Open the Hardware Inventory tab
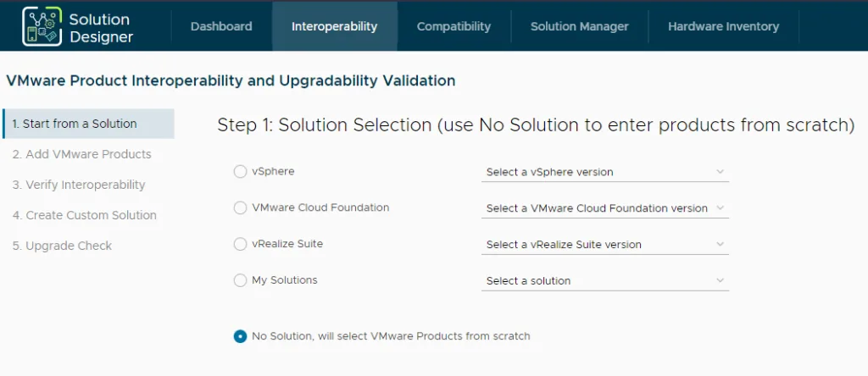Screen dimensions: 868x376 724,26
